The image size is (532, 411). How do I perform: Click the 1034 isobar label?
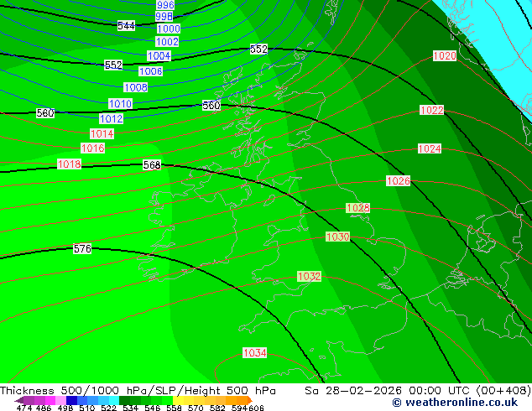255,353
